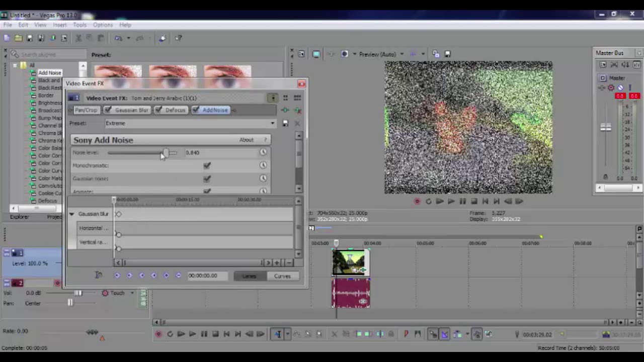
Task: Switch keyframe view to Curves
Action: (282, 276)
